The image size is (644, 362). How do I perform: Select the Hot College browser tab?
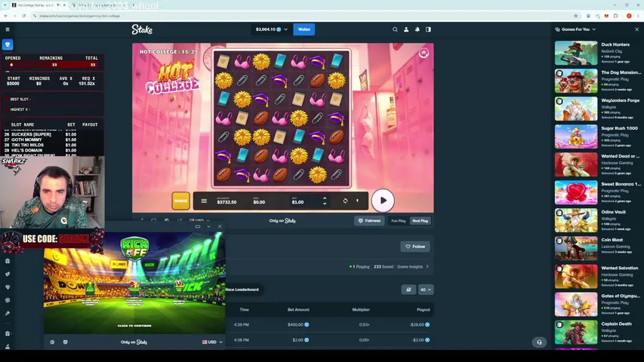coord(38,5)
